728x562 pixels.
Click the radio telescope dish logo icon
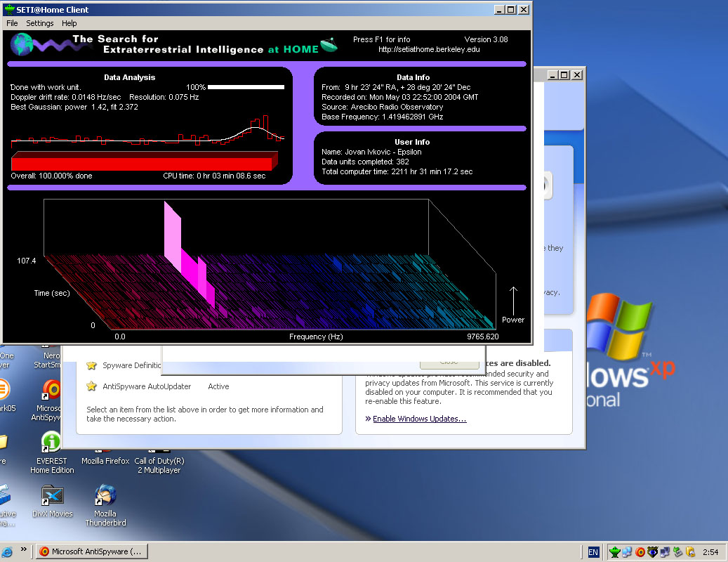point(329,44)
